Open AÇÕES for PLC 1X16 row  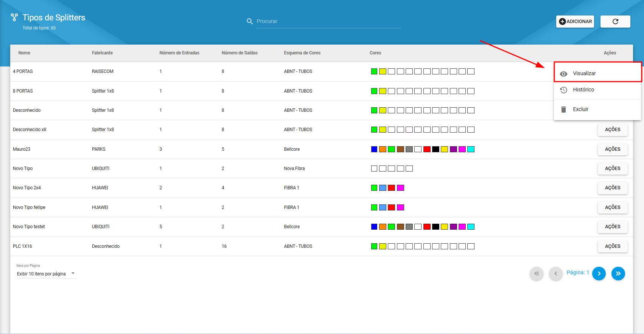coord(613,246)
